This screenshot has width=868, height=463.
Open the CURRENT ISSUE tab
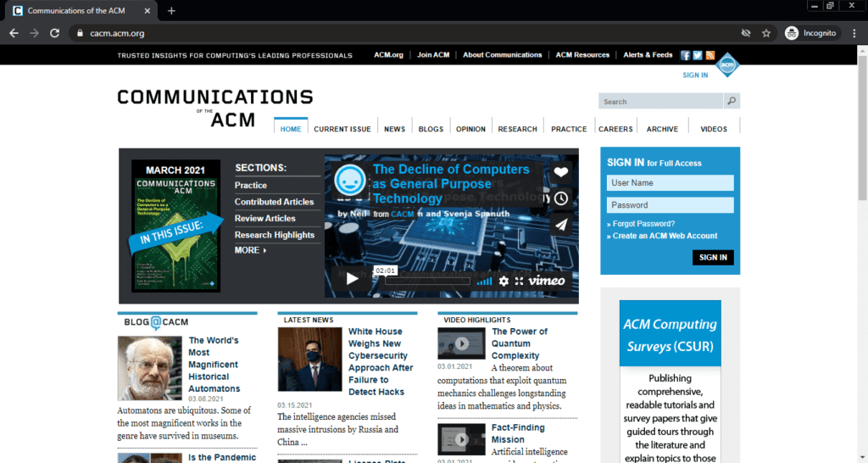[342, 129]
